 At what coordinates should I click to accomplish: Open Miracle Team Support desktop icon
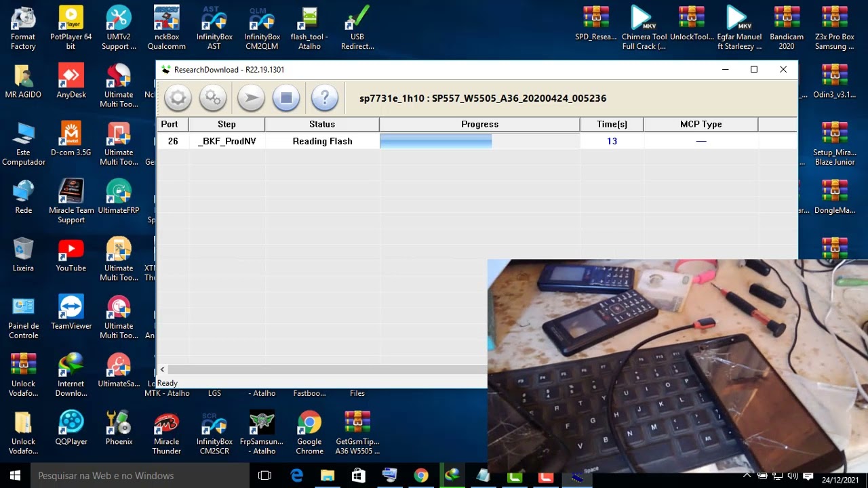[x=71, y=201]
